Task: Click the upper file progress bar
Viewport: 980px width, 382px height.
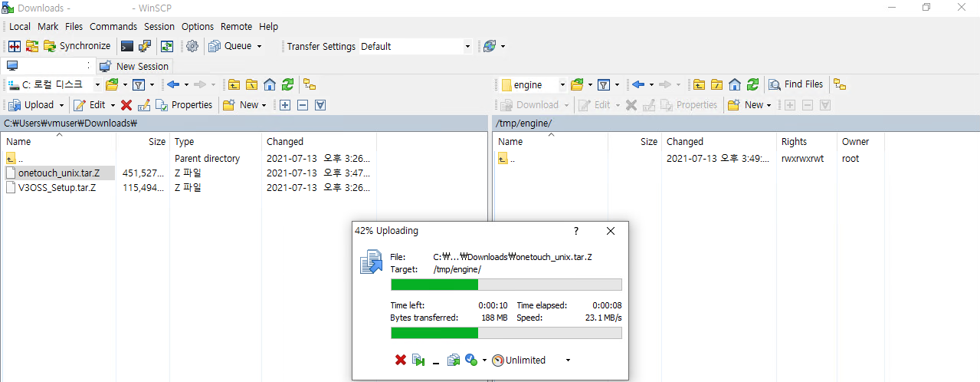Action: [506, 285]
